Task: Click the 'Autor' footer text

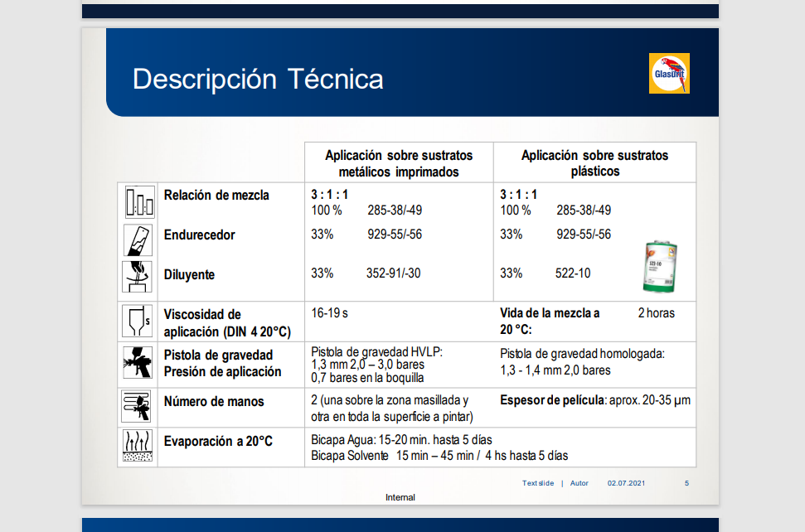Action: tap(579, 483)
